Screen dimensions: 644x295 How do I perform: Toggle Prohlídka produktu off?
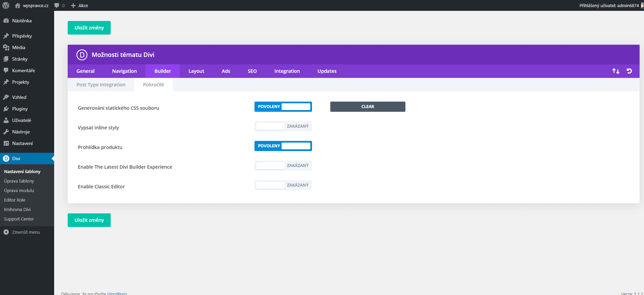tap(283, 146)
